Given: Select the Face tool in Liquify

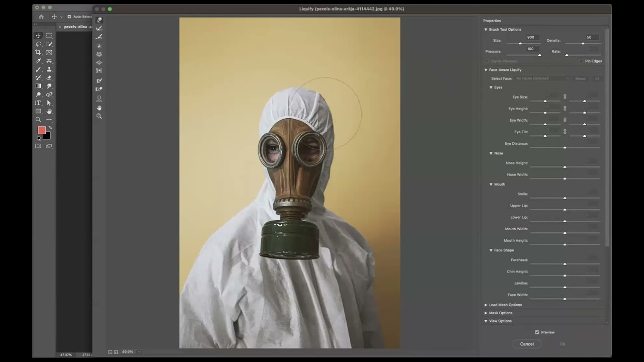Looking at the screenshot, I should click(99, 99).
